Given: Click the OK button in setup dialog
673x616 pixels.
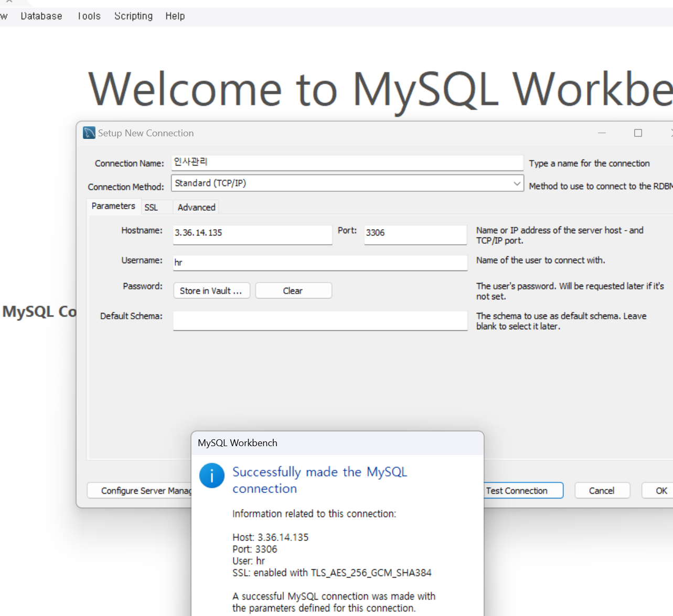Looking at the screenshot, I should click(658, 490).
